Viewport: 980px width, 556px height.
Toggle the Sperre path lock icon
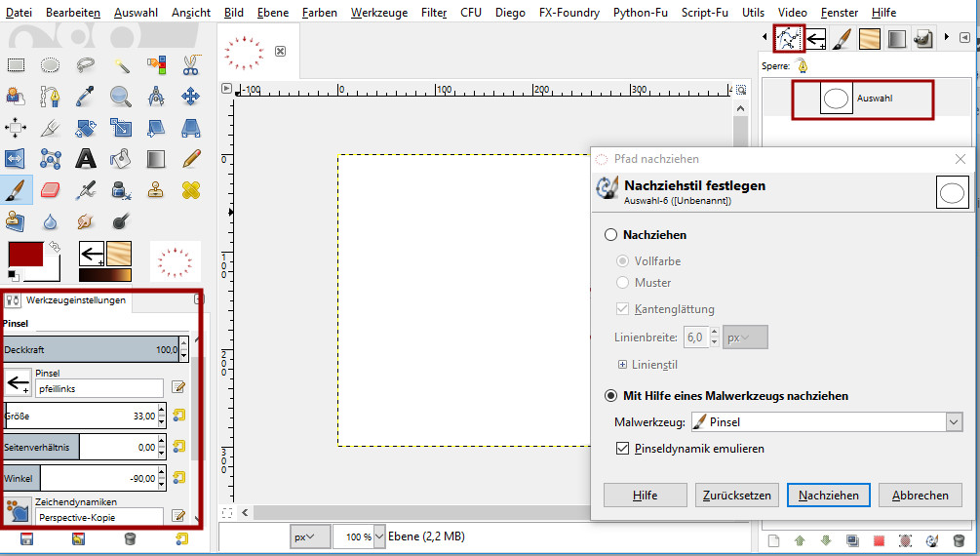[x=803, y=65]
